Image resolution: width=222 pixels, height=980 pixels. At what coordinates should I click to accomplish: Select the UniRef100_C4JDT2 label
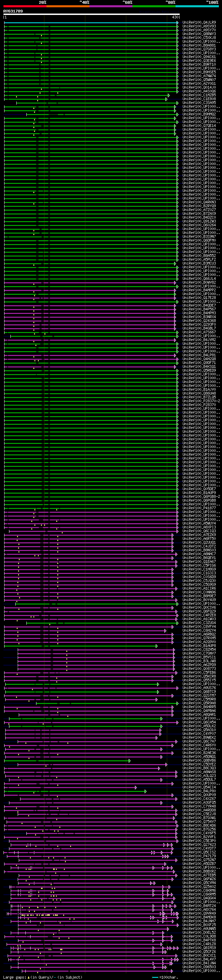[199, 546]
